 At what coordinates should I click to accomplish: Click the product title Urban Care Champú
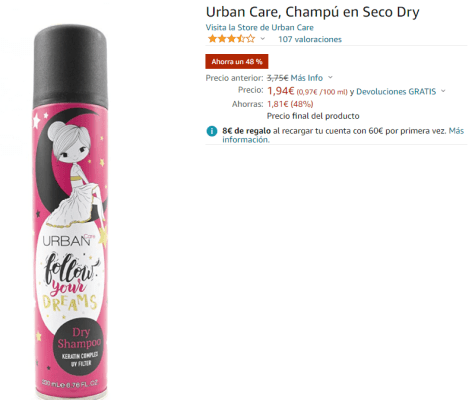pos(312,12)
